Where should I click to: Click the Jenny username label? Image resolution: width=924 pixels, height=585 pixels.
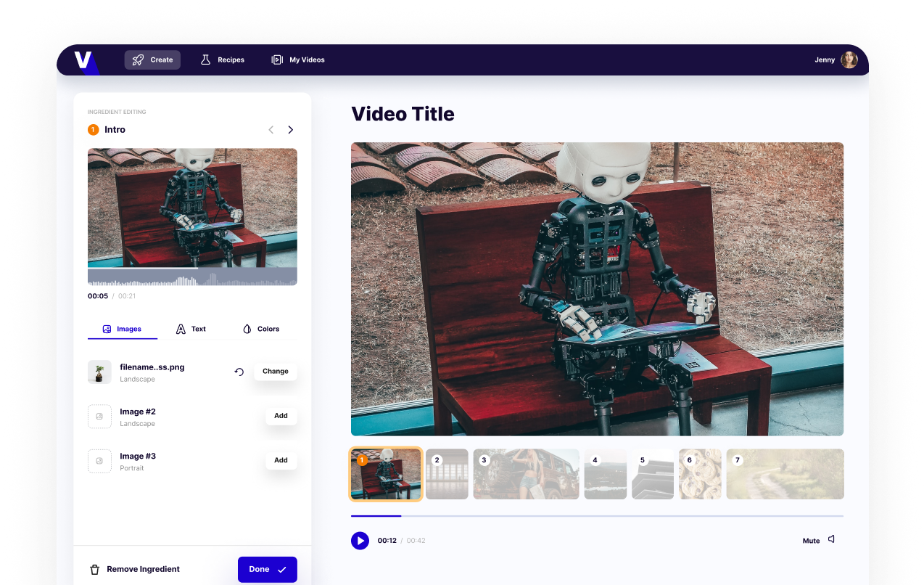click(825, 60)
